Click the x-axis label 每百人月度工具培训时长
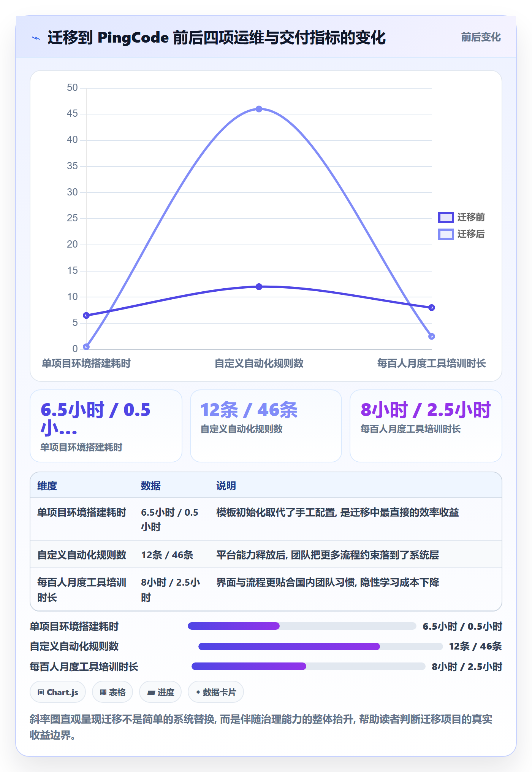The height and width of the screenshot is (772, 532). (x=431, y=363)
